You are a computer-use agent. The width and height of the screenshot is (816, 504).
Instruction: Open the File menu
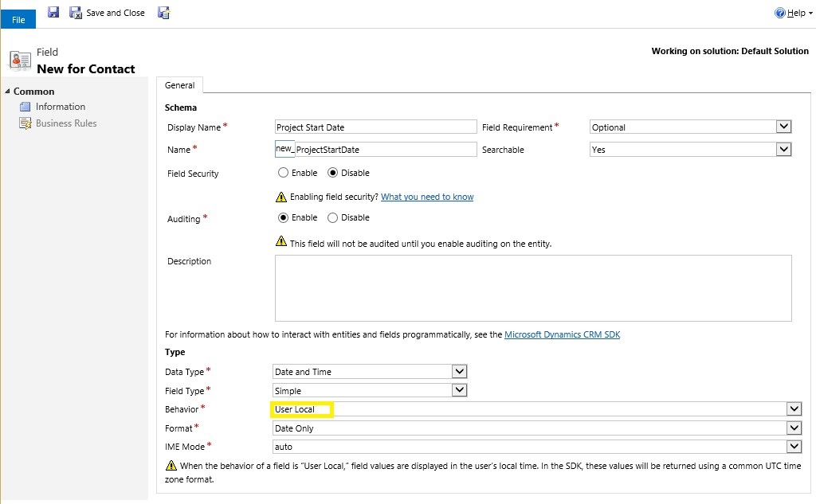point(18,19)
